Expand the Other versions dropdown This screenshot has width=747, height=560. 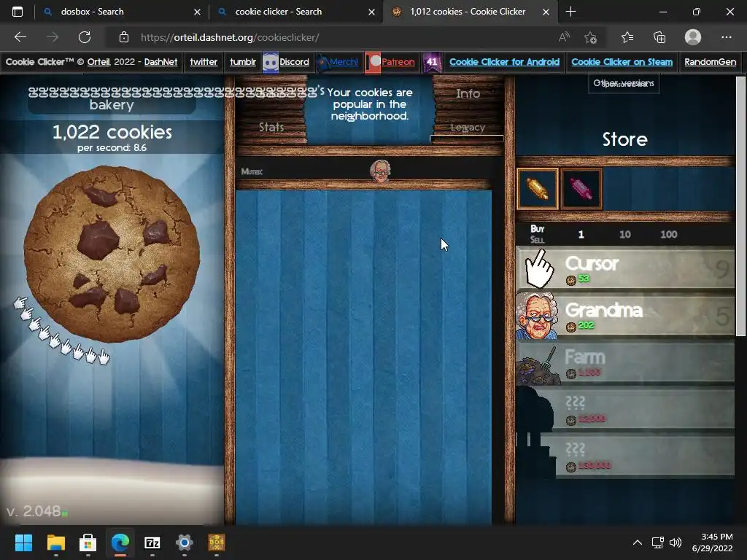[624, 83]
